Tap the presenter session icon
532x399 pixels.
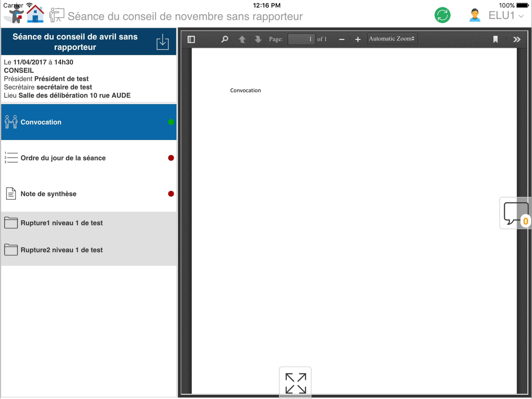pos(57,15)
